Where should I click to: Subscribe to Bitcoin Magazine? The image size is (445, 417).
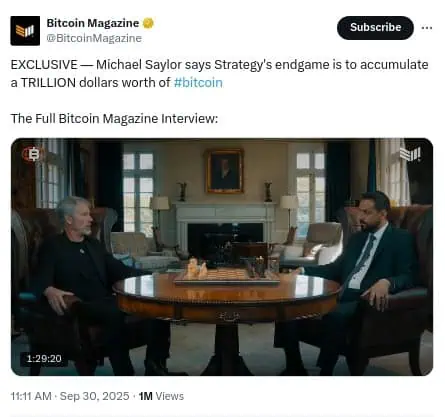[375, 28]
